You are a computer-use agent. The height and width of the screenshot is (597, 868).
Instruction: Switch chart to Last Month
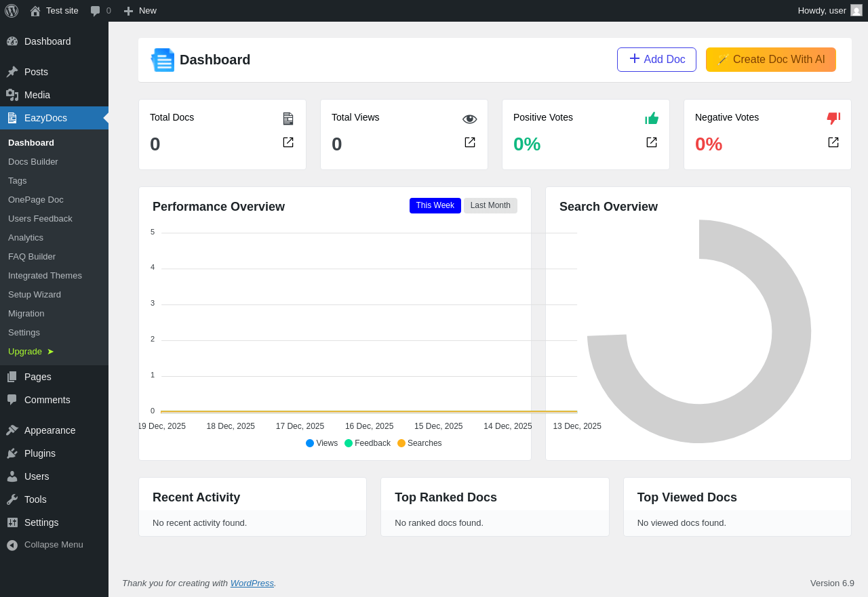point(490,205)
